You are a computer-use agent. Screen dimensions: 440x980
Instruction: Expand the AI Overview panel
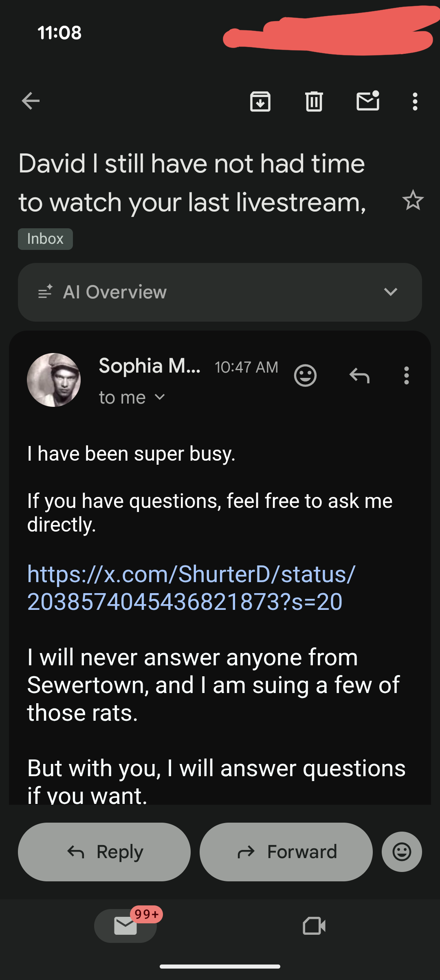(x=390, y=292)
